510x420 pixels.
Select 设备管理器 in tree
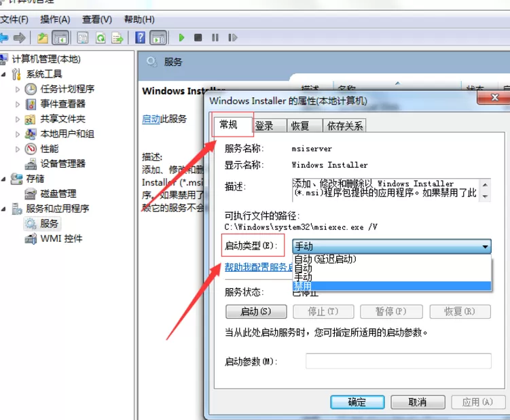pos(62,164)
